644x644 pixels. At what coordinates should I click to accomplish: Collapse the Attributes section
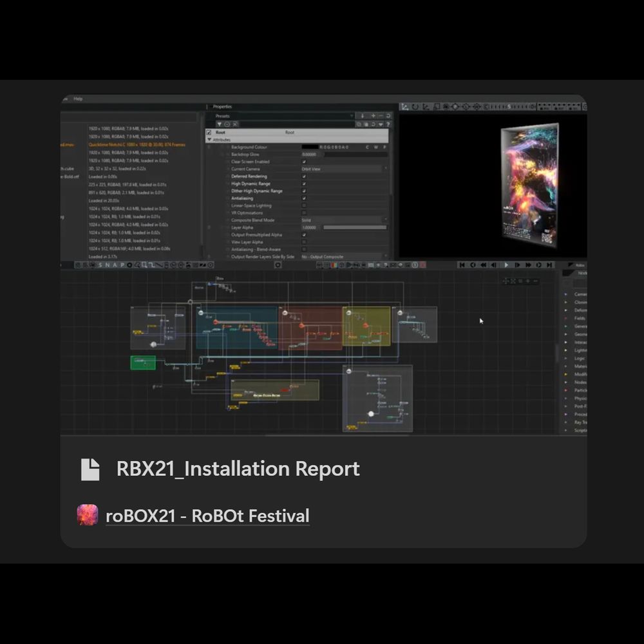point(210,140)
